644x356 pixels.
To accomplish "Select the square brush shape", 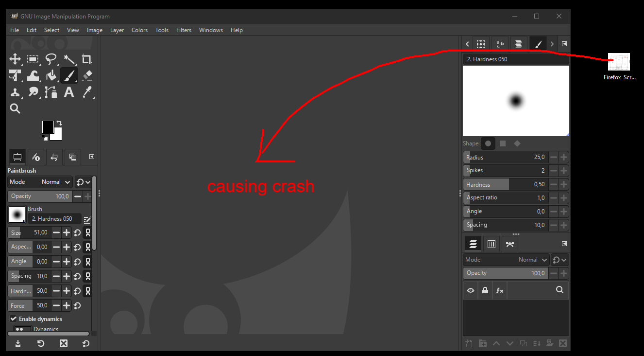I will 503,143.
